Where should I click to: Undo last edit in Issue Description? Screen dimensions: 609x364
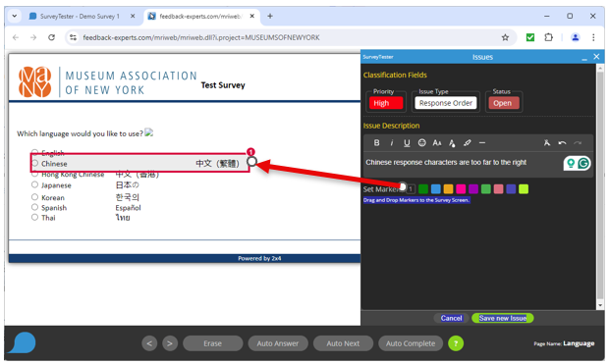click(x=562, y=143)
